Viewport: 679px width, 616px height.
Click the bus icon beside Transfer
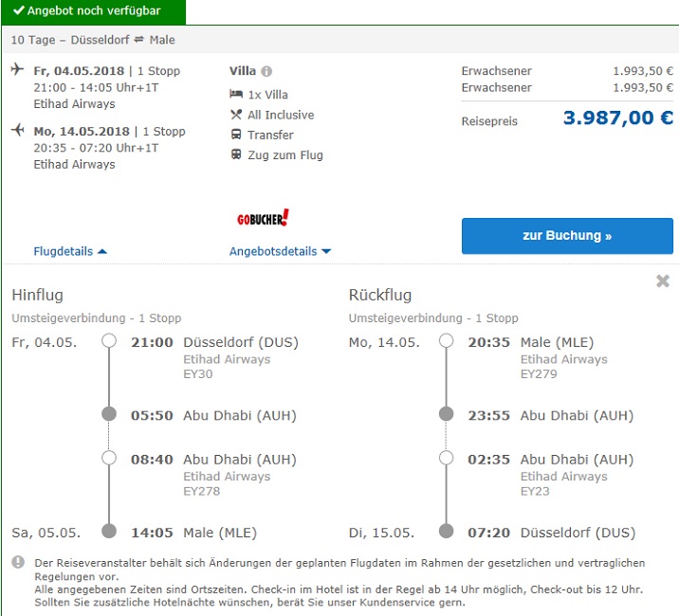click(236, 135)
